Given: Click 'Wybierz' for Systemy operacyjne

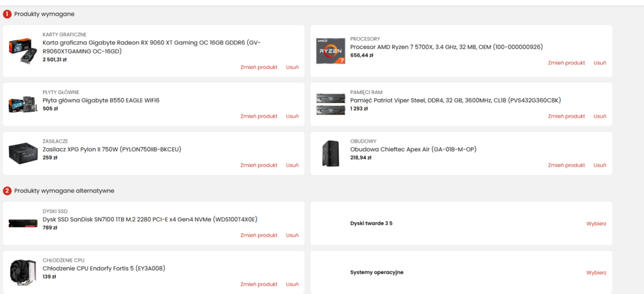Looking at the screenshot, I should (596, 273).
